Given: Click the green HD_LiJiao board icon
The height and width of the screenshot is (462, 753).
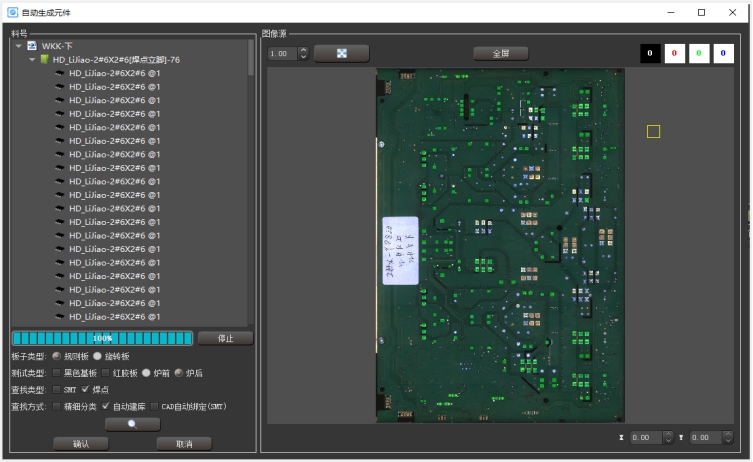Looking at the screenshot, I should tap(45, 60).
